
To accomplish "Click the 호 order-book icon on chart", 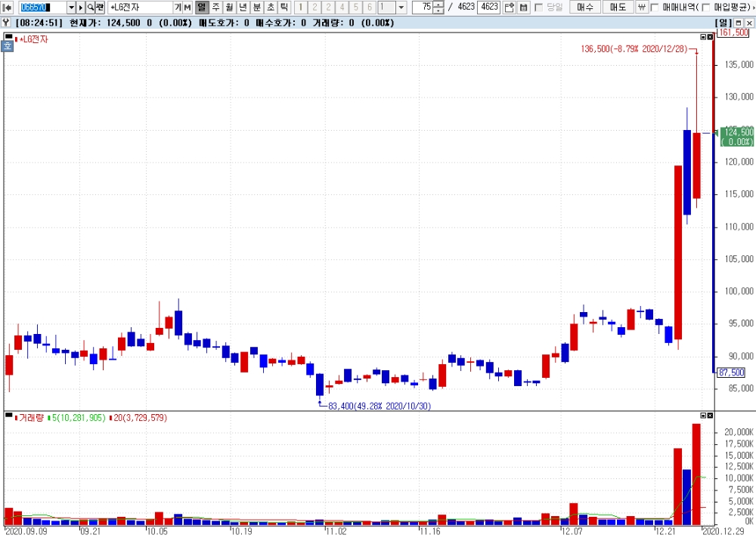I will 8,46.
